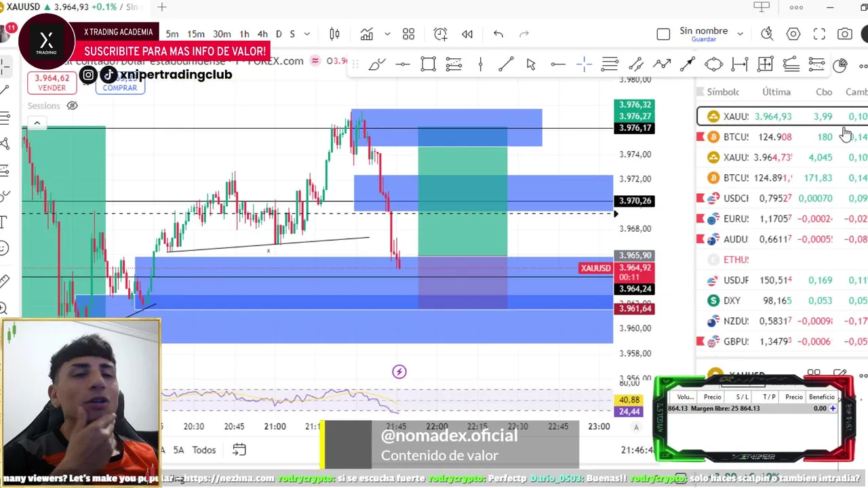Select AUDUSD row in watchlist
868x488 pixels.
[x=782, y=239]
